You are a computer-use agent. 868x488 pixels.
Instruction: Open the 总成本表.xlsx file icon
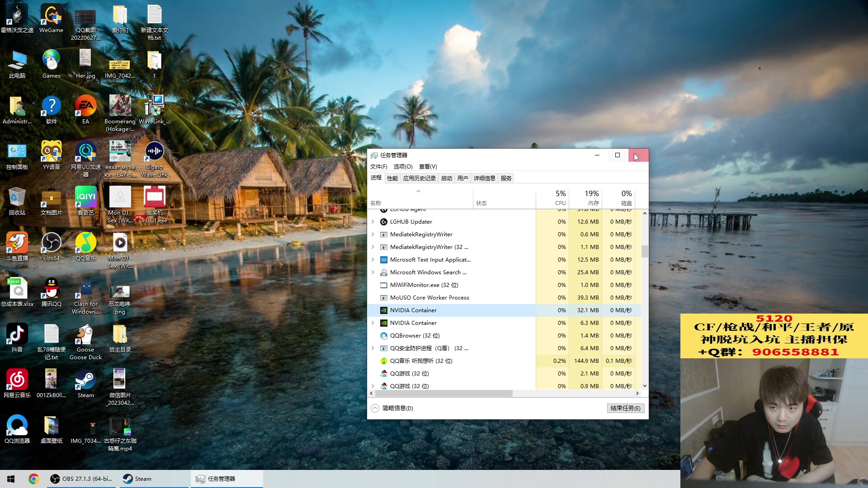tap(17, 292)
